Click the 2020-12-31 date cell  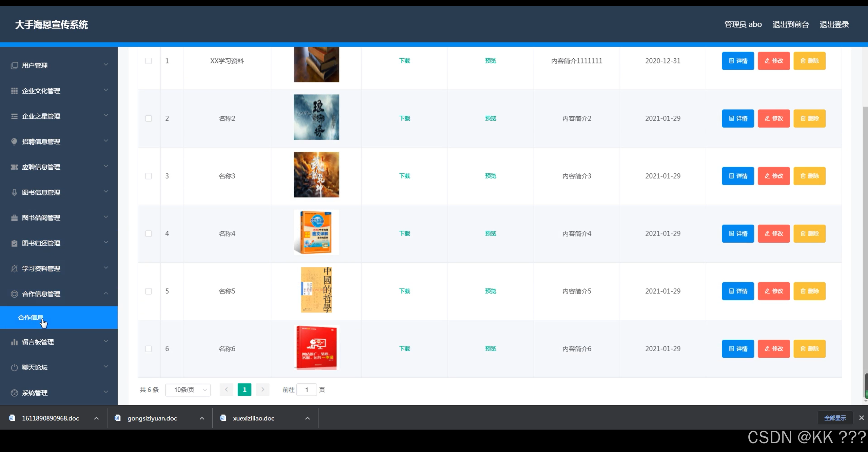pos(663,61)
